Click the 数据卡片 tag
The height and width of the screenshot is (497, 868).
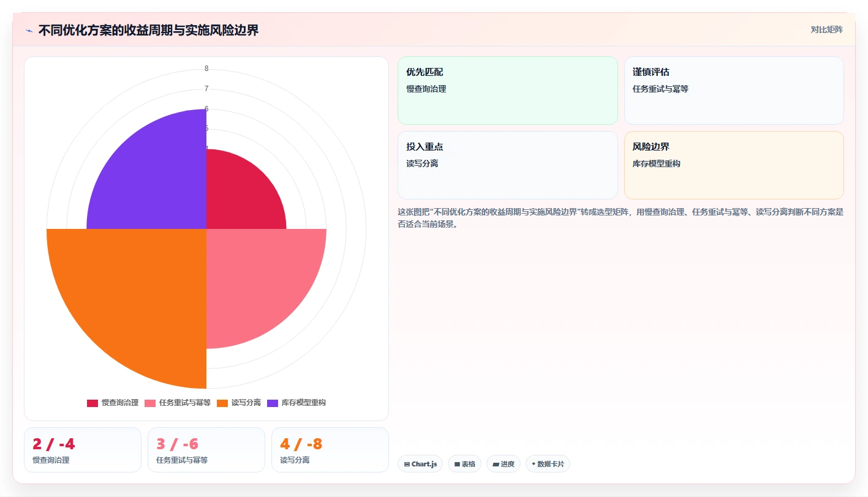pos(548,464)
